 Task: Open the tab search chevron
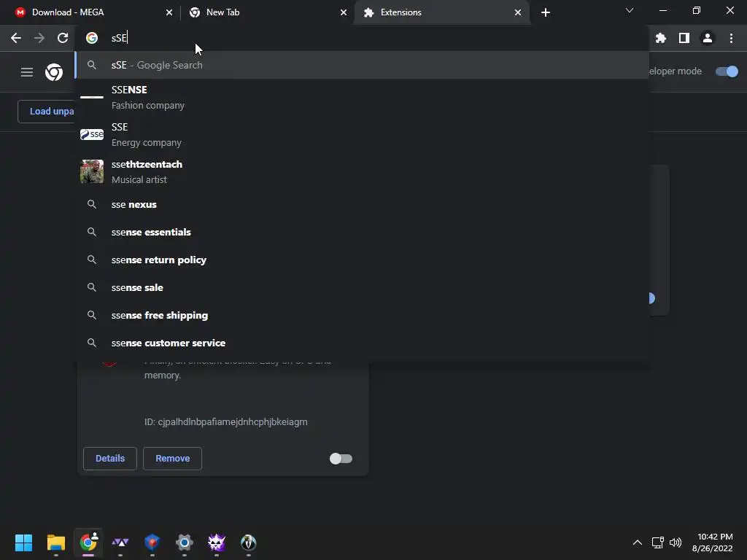[630, 10]
